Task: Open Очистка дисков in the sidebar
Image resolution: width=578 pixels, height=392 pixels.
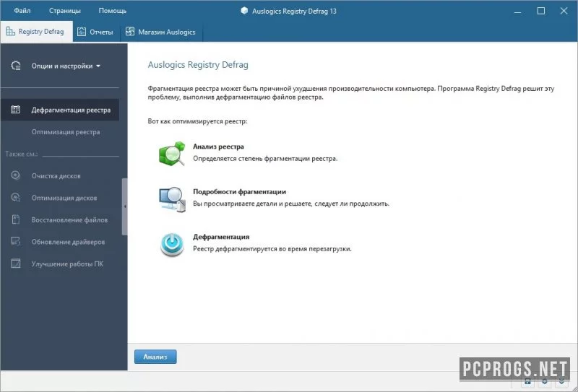Action: (x=56, y=175)
